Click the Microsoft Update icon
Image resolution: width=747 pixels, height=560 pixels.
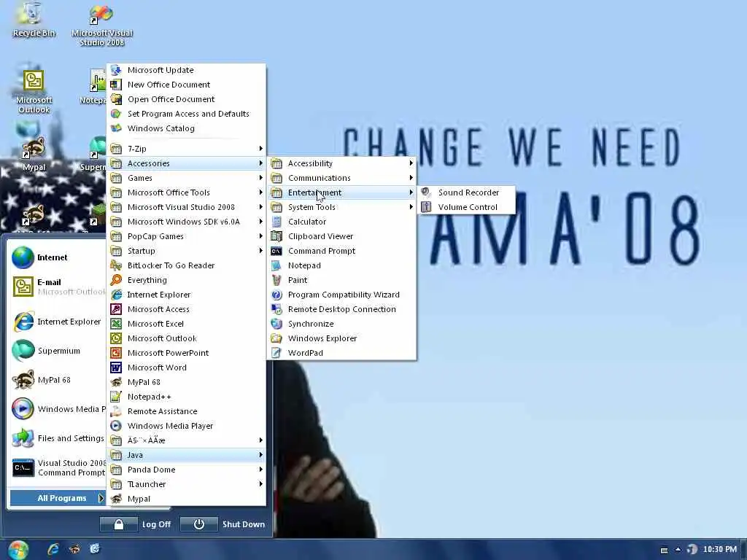click(x=116, y=70)
